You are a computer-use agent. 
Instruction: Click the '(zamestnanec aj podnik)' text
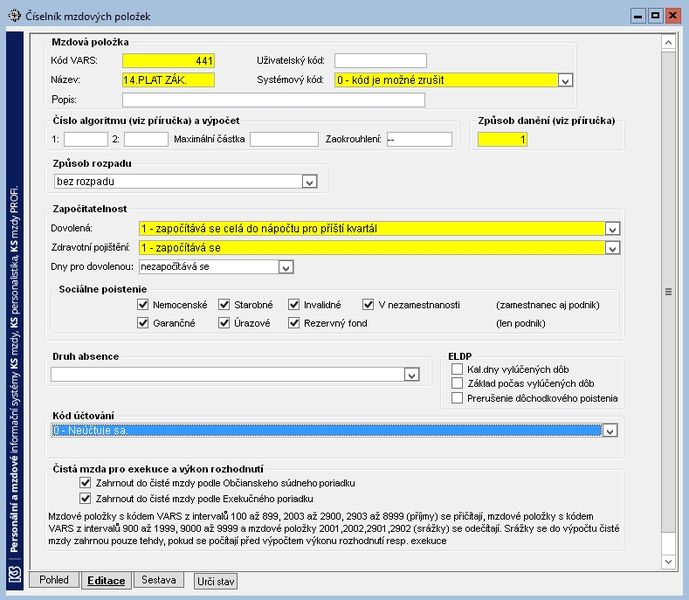point(548,305)
